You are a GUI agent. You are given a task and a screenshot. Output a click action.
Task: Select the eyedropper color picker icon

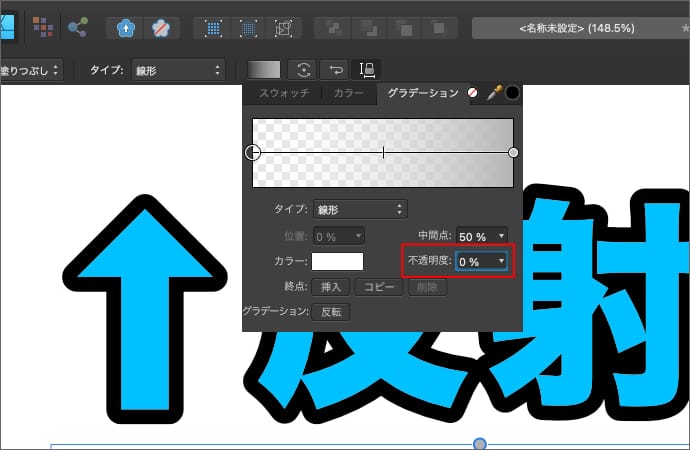point(492,94)
